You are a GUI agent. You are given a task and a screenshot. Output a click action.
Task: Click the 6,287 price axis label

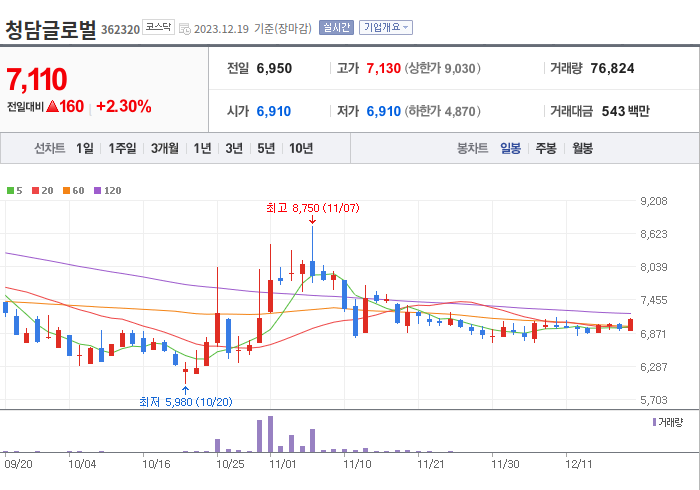coord(654,367)
